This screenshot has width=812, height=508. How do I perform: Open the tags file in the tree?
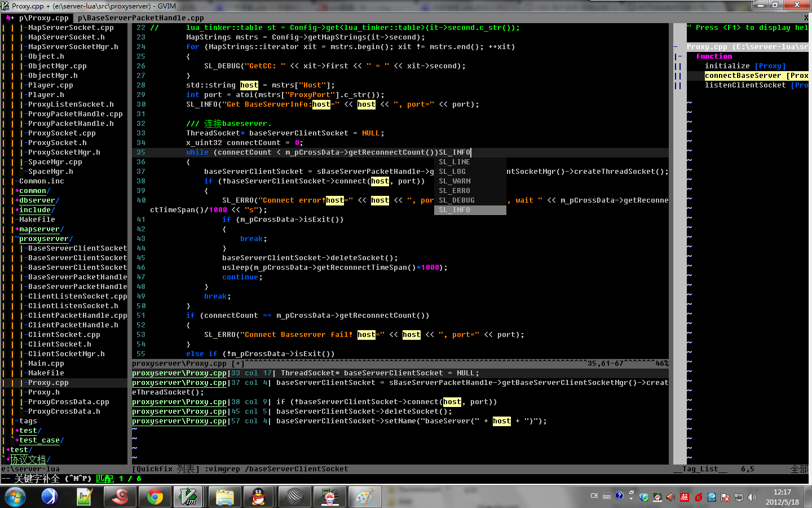click(28, 421)
